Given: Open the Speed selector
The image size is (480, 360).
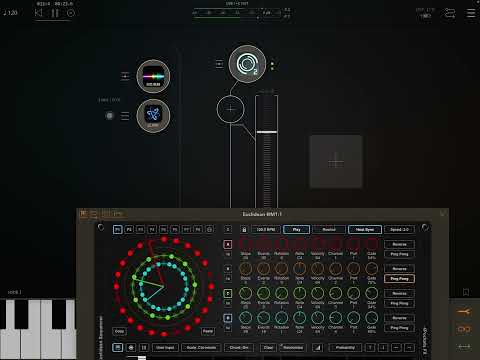Looking at the screenshot, I should [x=399, y=230].
